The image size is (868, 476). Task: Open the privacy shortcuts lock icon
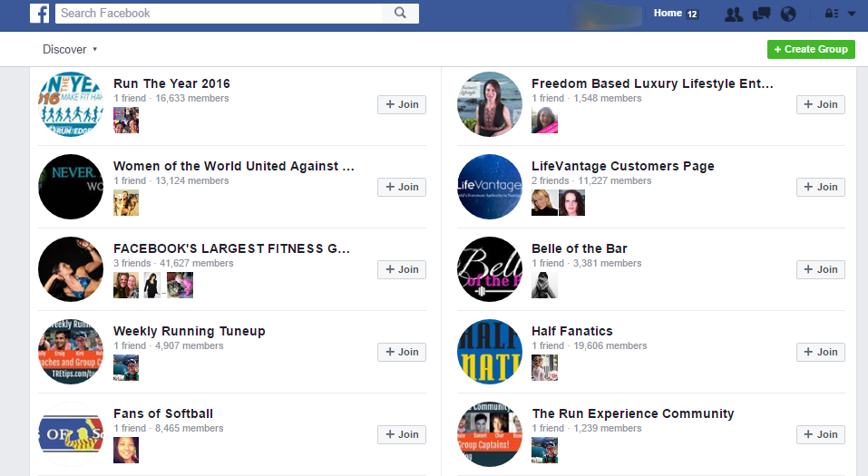tap(831, 15)
